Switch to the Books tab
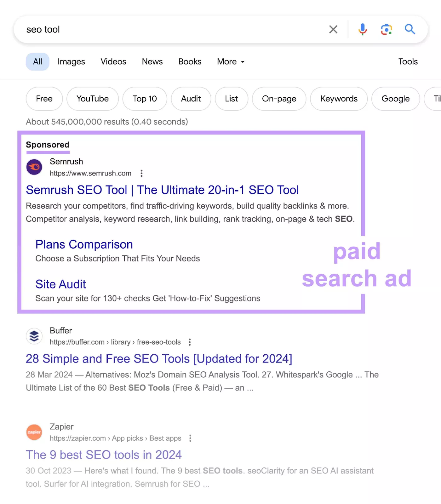Viewport: 441px width, 504px height. click(x=190, y=62)
